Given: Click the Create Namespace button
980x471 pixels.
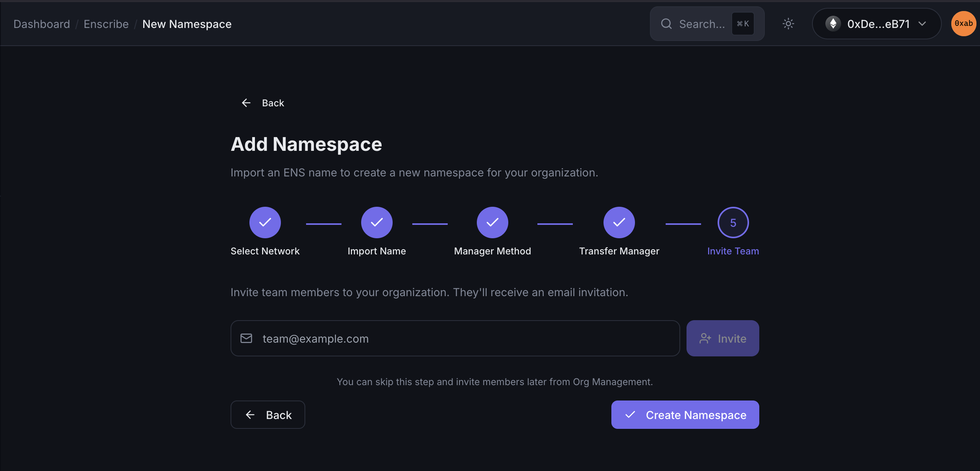Looking at the screenshot, I should 685,415.
